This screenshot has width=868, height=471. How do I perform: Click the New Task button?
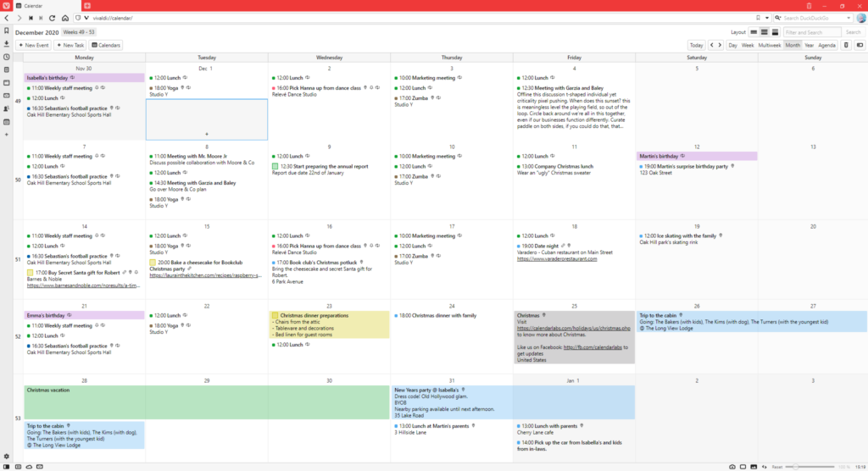point(70,46)
